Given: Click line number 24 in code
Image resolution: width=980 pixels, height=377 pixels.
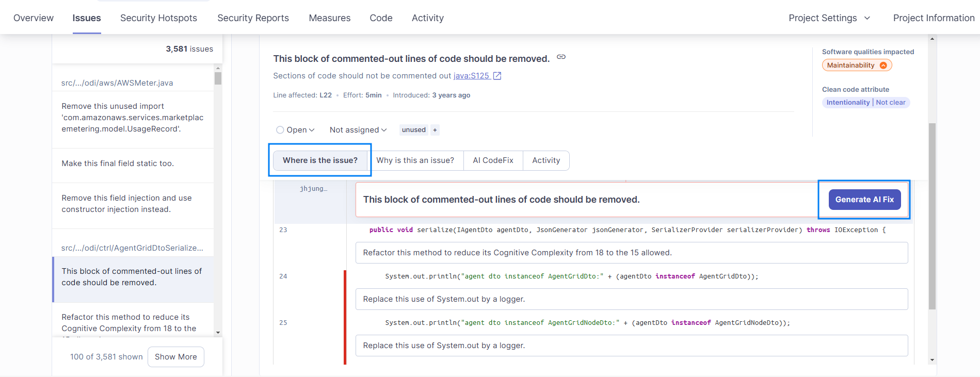Looking at the screenshot, I should click(283, 276).
